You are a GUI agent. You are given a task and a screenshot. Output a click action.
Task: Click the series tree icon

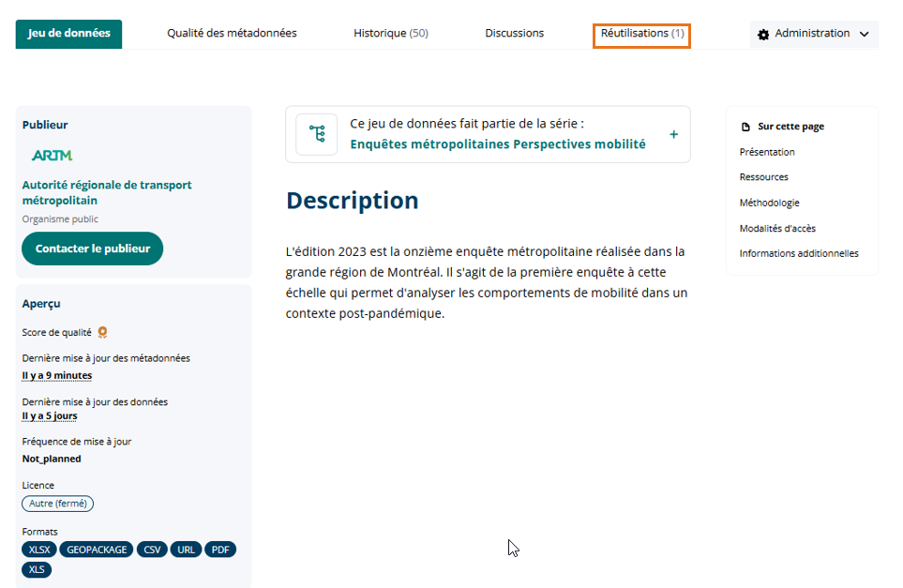click(317, 134)
